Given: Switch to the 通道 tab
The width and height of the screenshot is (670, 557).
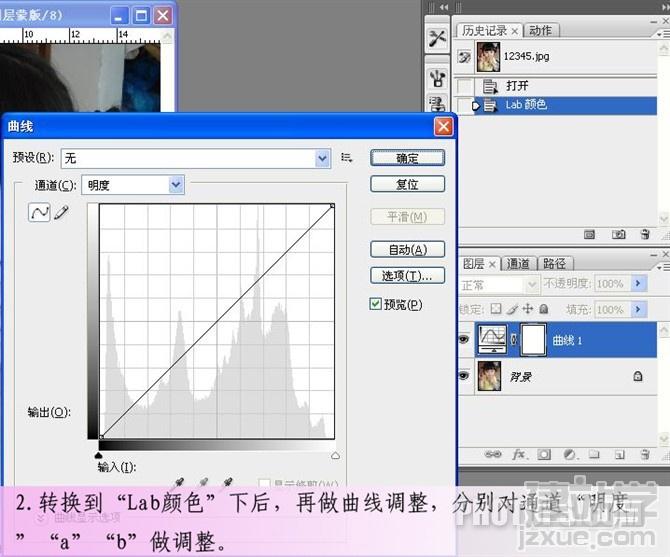Looking at the screenshot, I should pos(518,264).
